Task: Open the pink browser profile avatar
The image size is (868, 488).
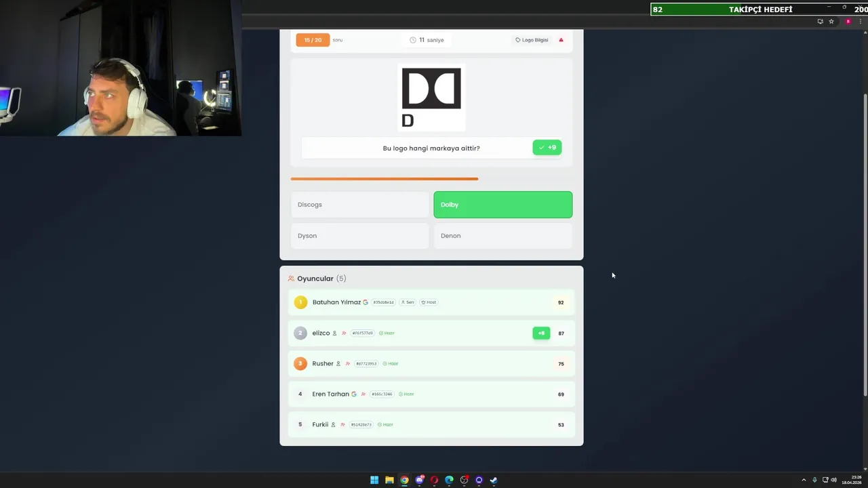Action: [x=848, y=21]
